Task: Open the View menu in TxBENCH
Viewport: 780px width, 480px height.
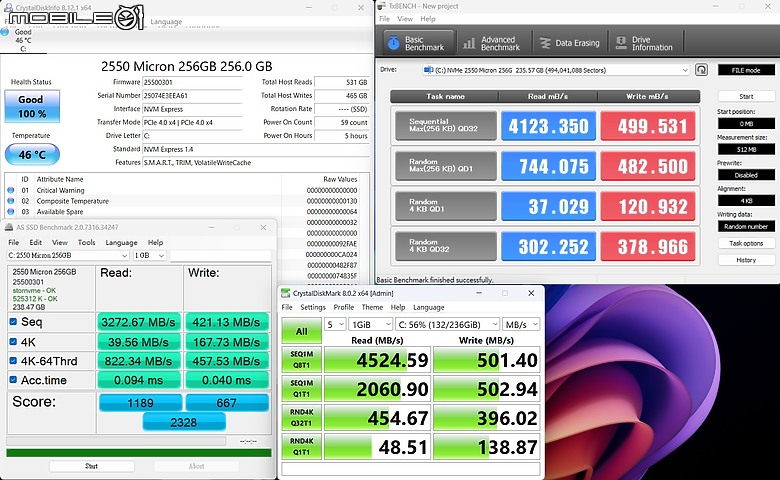Action: tap(405, 19)
